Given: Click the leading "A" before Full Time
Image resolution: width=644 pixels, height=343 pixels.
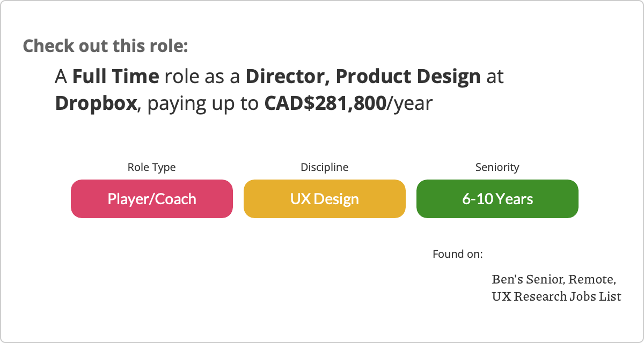Looking at the screenshot, I should pos(61,77).
